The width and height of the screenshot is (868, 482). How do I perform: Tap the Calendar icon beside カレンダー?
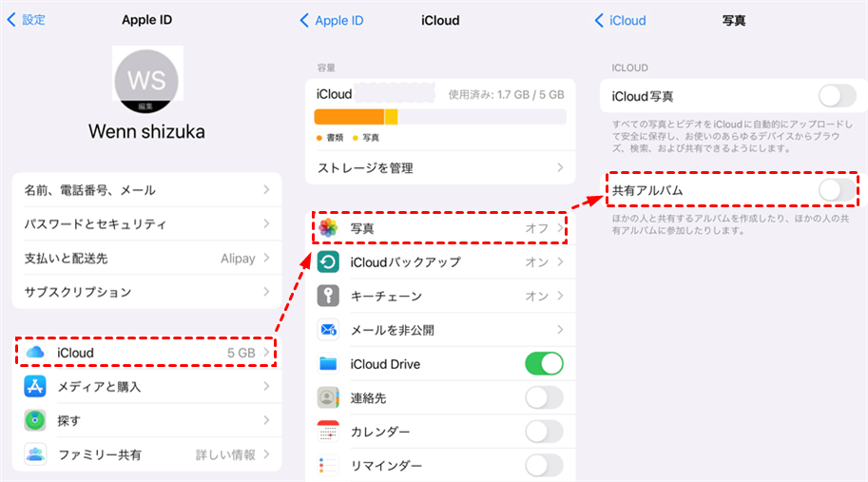pos(328,432)
